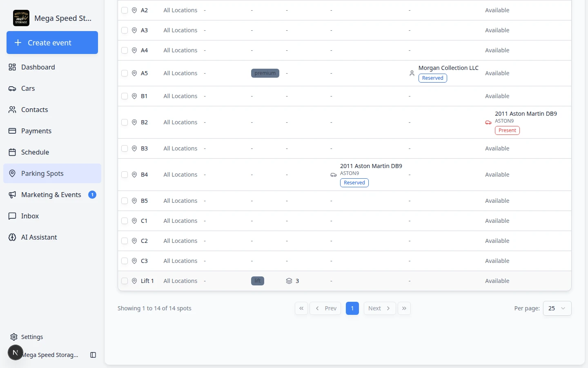Click Showing 1 to 14 of 14 spots
Viewport: 588px width, 368px height.
pyautogui.click(x=154, y=308)
